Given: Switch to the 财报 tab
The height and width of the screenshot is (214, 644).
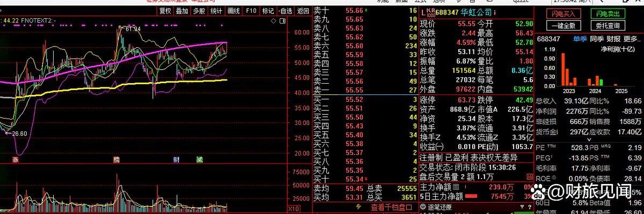Looking at the screenshot, I should tap(613, 39).
